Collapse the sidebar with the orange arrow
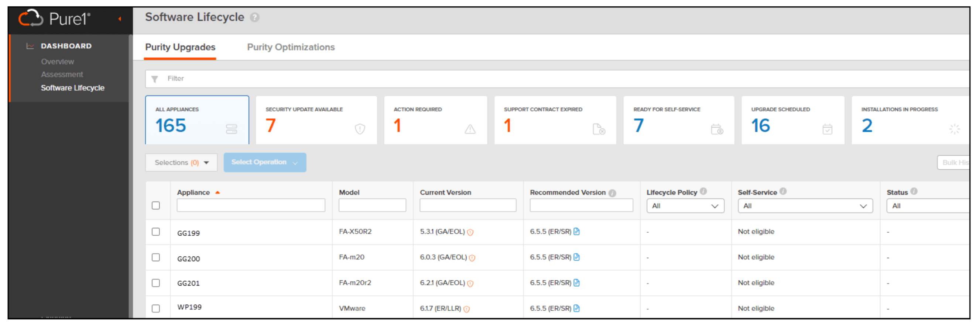 [x=120, y=18]
